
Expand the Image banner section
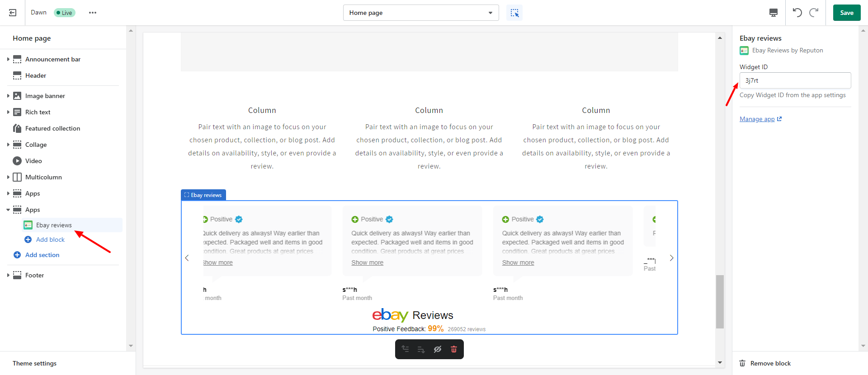point(8,96)
